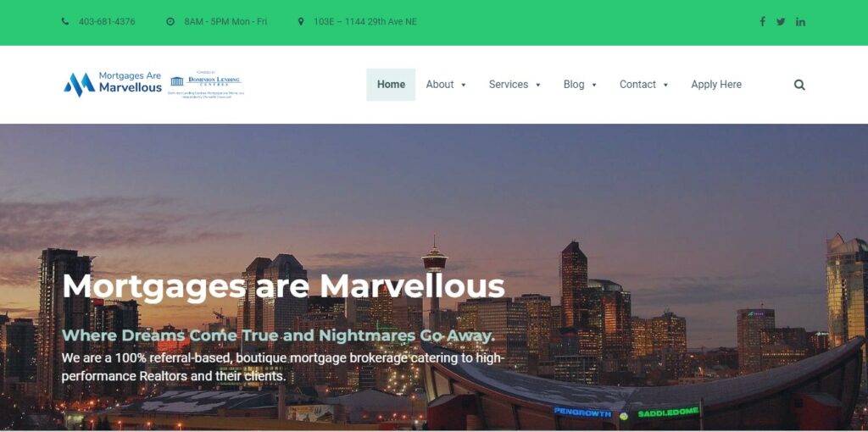868x432 pixels.
Task: Click the 8AM - 5PM Mon - Fri hours text
Action: tap(225, 21)
